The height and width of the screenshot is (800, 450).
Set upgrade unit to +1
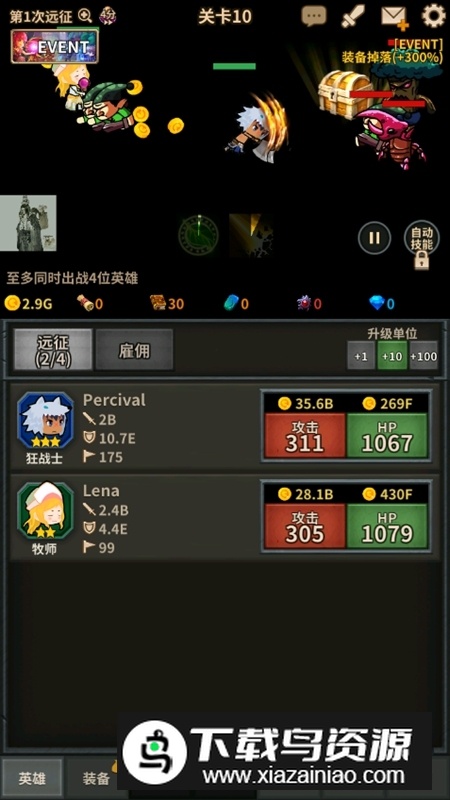pos(361,356)
